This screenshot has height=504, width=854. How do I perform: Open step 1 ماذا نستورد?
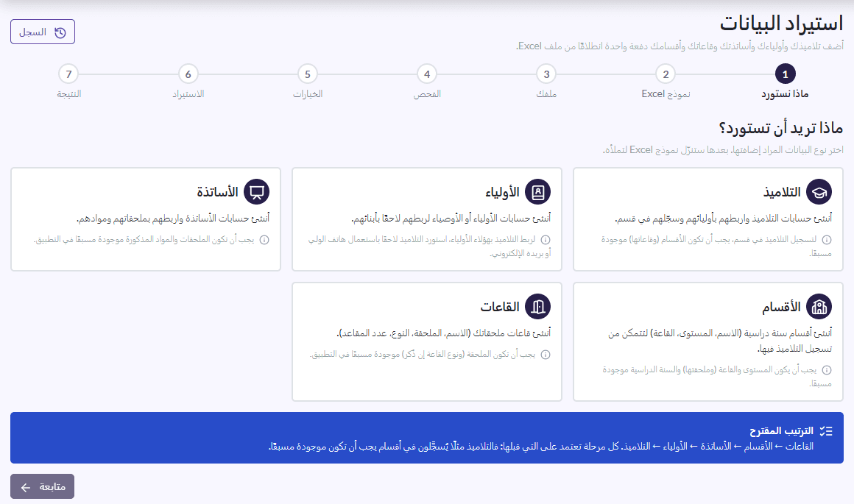point(785,82)
